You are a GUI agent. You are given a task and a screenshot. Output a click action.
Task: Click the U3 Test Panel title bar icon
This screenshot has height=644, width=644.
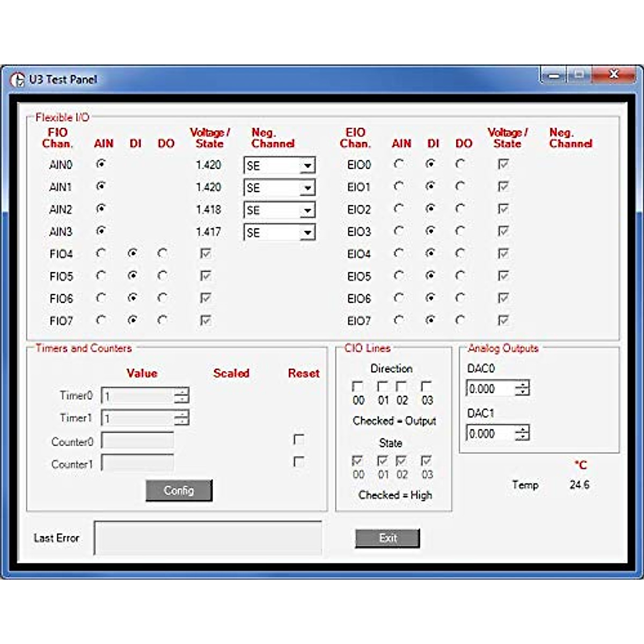[19, 80]
